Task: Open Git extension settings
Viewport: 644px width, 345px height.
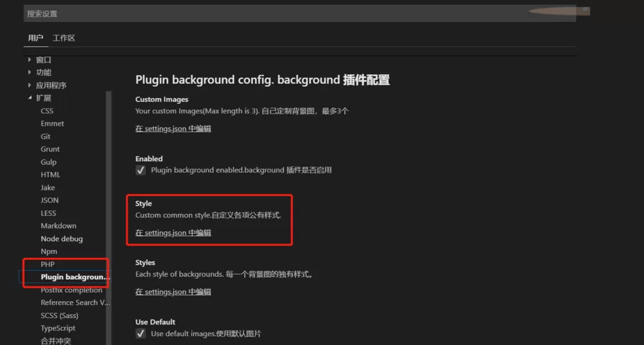Action: pyautogui.click(x=45, y=136)
